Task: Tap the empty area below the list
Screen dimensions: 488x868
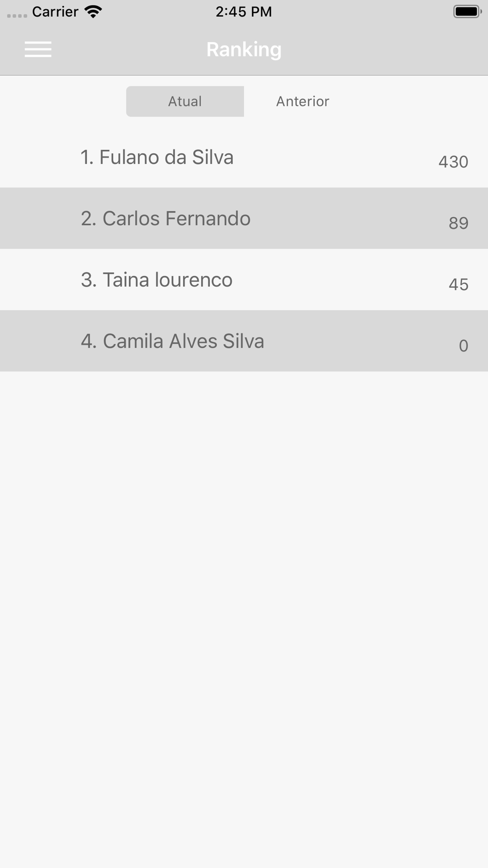Action: [244, 619]
